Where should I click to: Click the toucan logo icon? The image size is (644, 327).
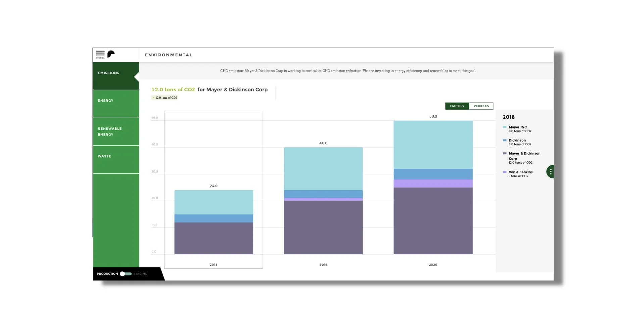pos(111,54)
